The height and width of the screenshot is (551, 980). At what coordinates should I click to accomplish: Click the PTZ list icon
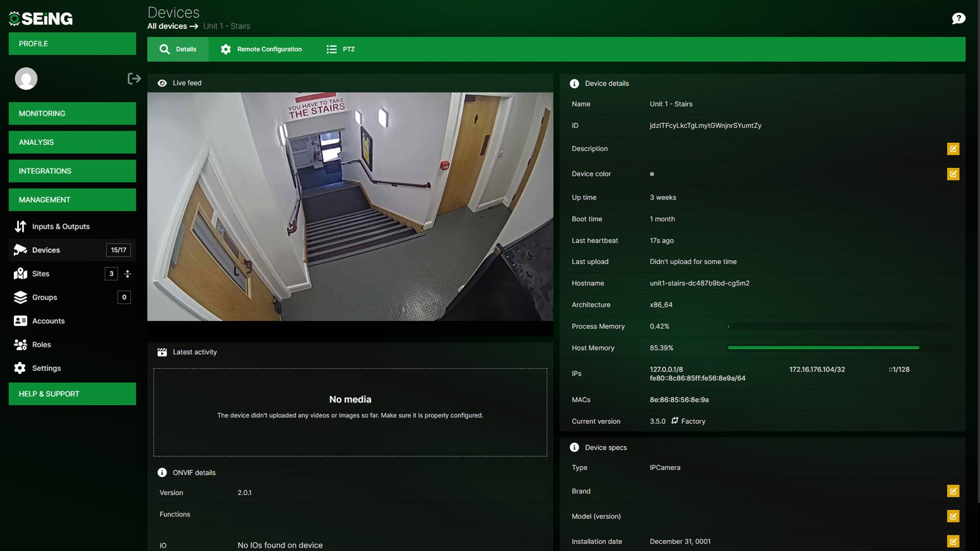coord(332,49)
